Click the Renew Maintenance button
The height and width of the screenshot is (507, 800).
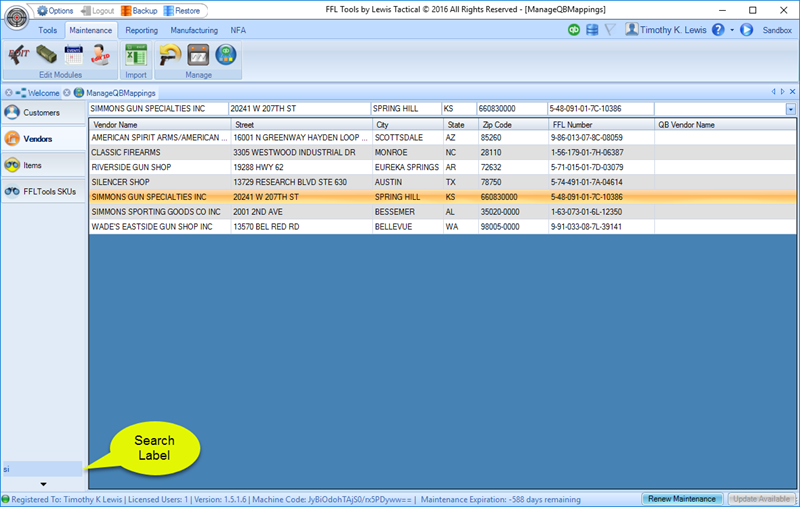[x=682, y=499]
